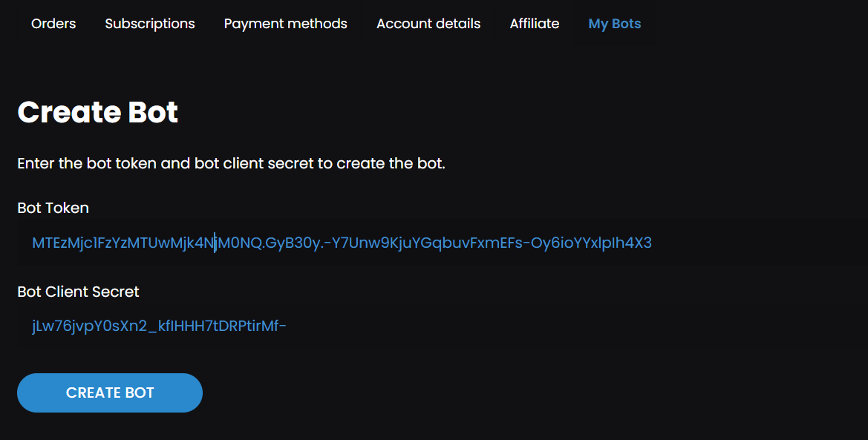Image resolution: width=868 pixels, height=440 pixels.
Task: Open the Affiliate tab
Action: (x=535, y=24)
